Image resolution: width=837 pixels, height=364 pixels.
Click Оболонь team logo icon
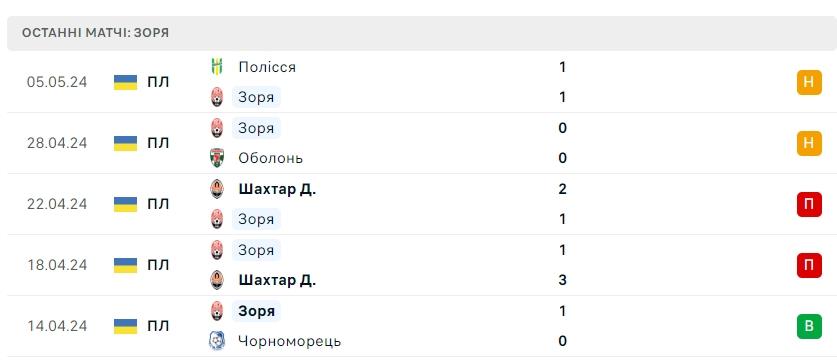click(217, 158)
